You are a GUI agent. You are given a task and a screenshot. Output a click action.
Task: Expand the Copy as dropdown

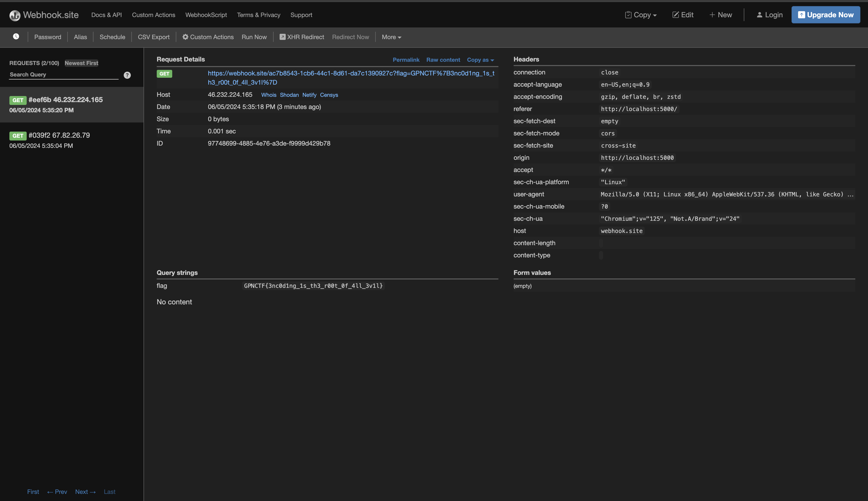[480, 59]
